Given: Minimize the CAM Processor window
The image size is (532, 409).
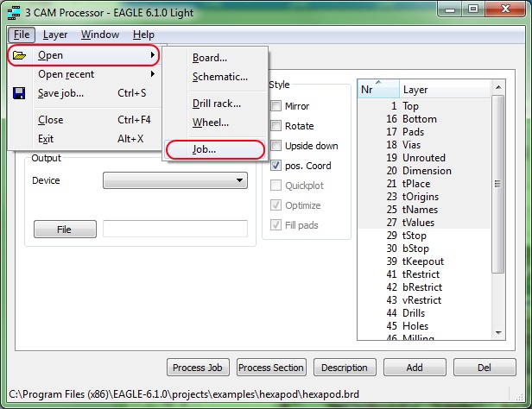Looking at the screenshot, I should coord(450,9).
